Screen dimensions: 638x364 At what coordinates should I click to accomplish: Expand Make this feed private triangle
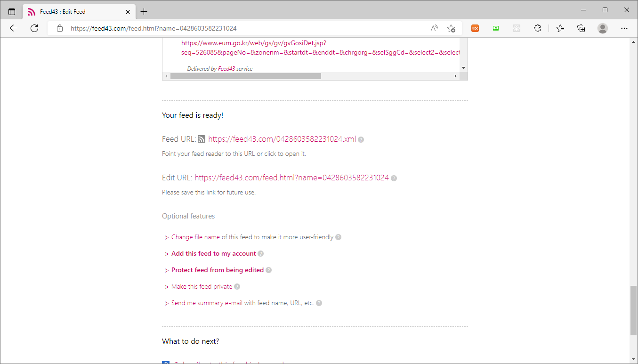tap(167, 287)
